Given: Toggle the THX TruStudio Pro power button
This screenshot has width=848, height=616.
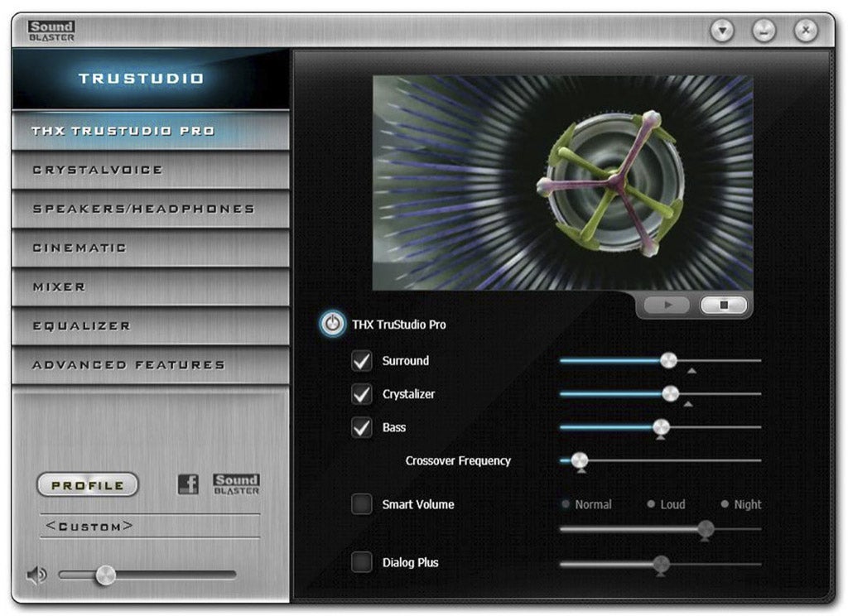Looking at the screenshot, I should click(x=332, y=324).
